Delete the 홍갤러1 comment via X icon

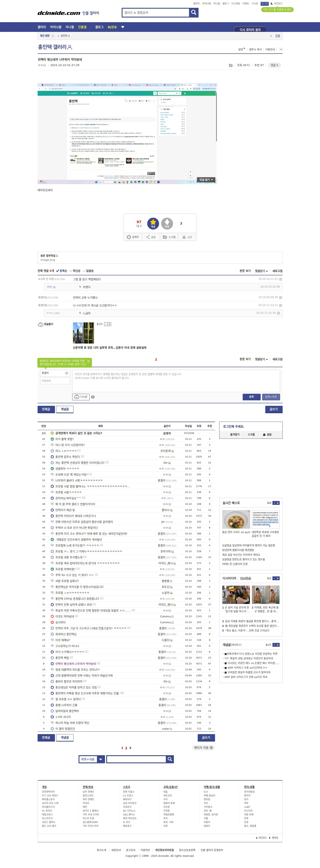click(281, 297)
